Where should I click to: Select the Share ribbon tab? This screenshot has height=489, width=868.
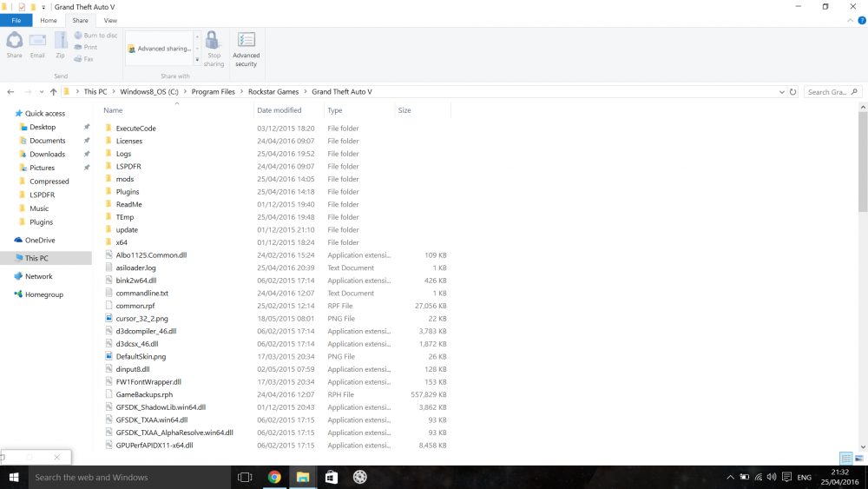point(80,21)
